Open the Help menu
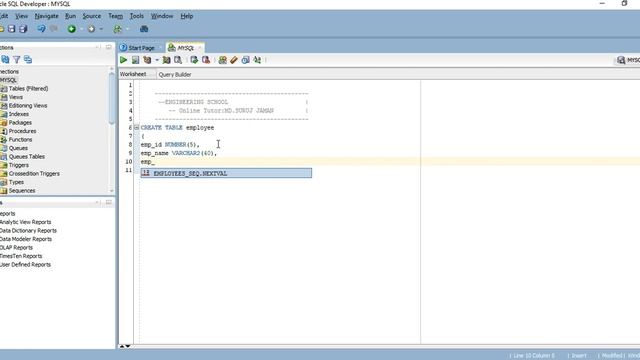The image size is (640, 360). (187, 16)
